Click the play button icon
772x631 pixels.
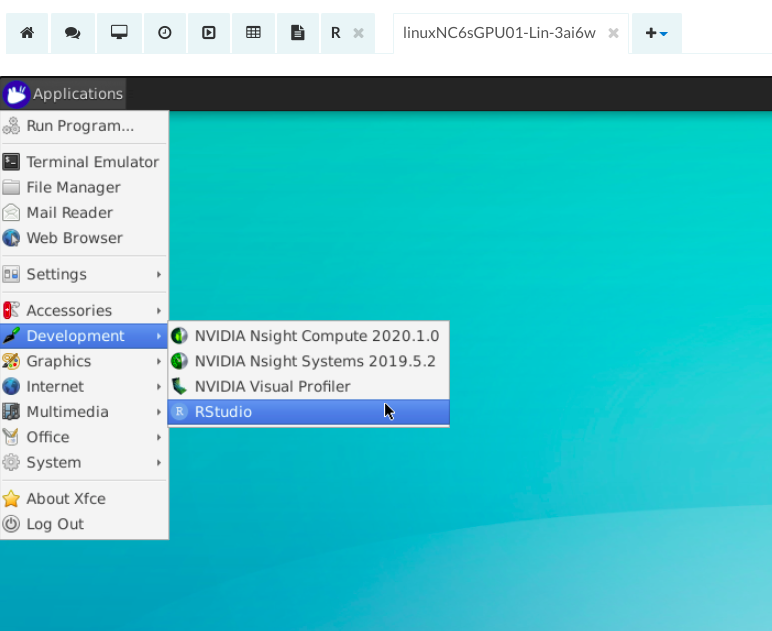pyautogui.click(x=209, y=33)
